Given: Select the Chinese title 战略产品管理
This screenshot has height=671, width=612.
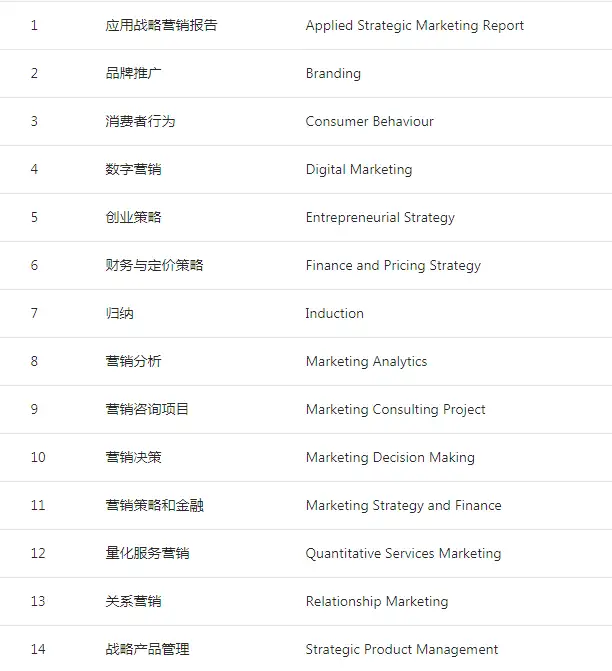Looking at the screenshot, I should tap(147, 649).
